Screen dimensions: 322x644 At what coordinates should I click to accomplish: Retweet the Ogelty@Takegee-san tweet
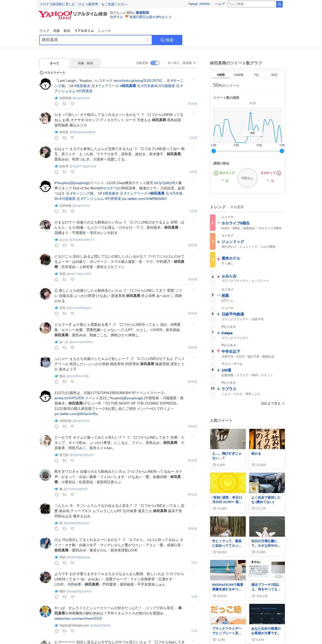click(64, 631)
